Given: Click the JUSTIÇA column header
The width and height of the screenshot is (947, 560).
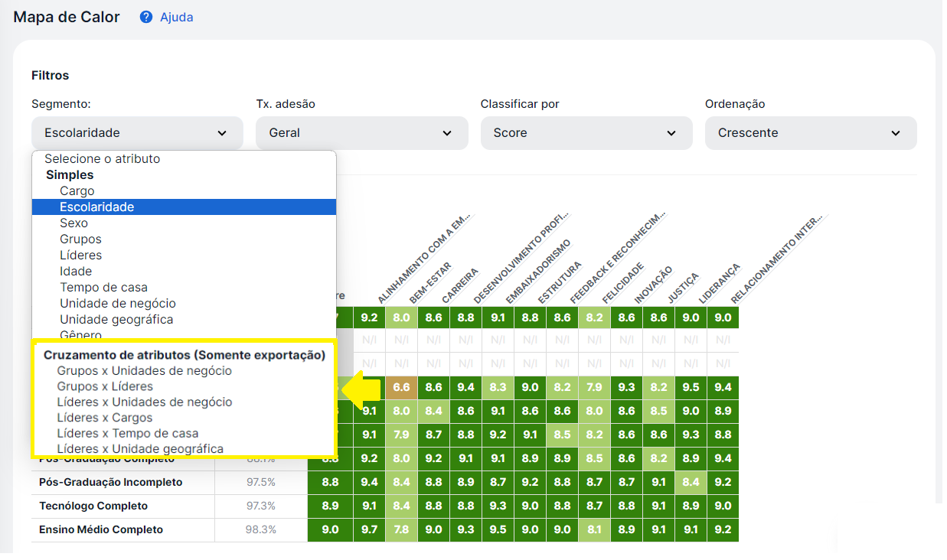Looking at the screenshot, I should [x=682, y=288].
